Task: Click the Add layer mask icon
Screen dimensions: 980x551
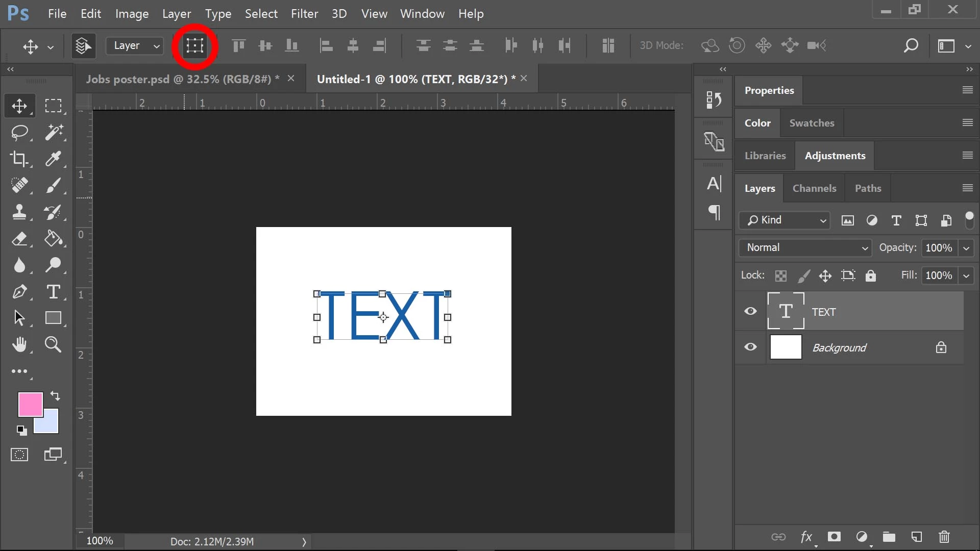Action: pyautogui.click(x=834, y=537)
